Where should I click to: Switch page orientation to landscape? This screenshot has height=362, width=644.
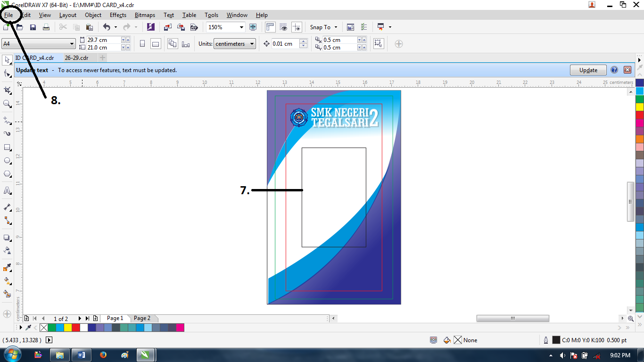pos(155,43)
